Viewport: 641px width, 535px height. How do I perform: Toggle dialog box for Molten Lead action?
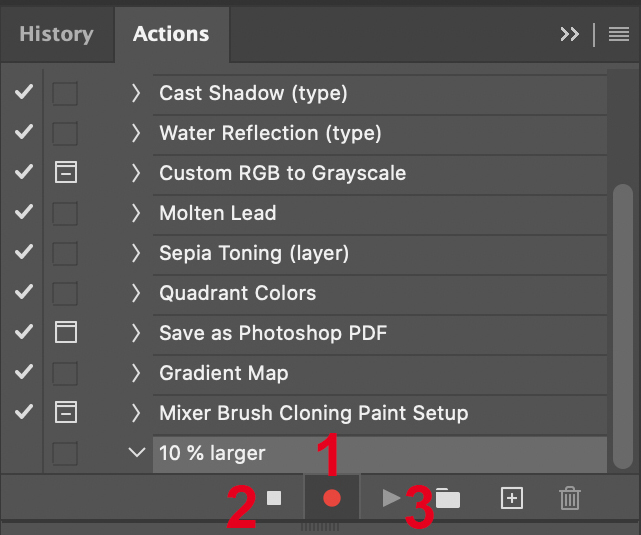[x=65, y=213]
